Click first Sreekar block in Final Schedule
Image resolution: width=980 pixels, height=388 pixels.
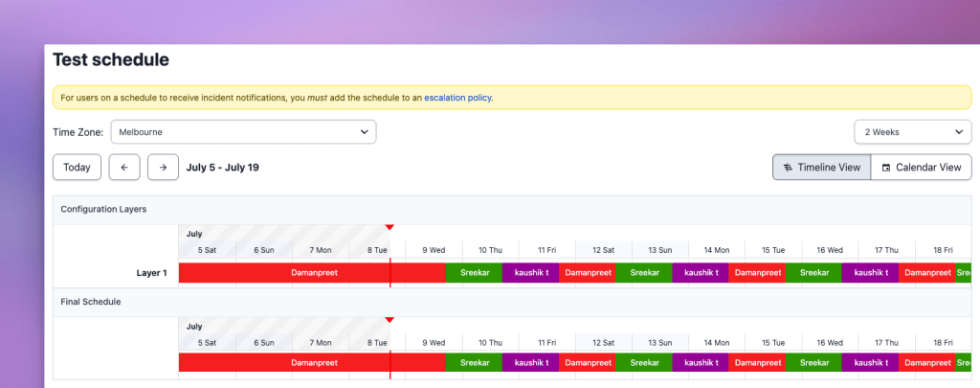click(474, 363)
